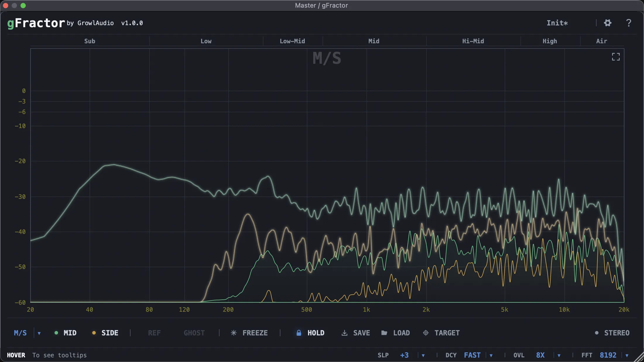Click the Init* preset name
Screen dimensions: 644x362
point(557,23)
